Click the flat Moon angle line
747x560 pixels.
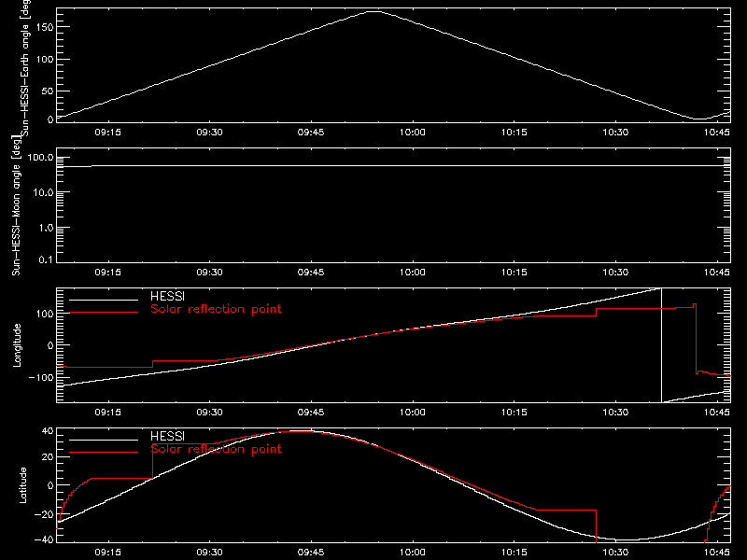[393, 166]
